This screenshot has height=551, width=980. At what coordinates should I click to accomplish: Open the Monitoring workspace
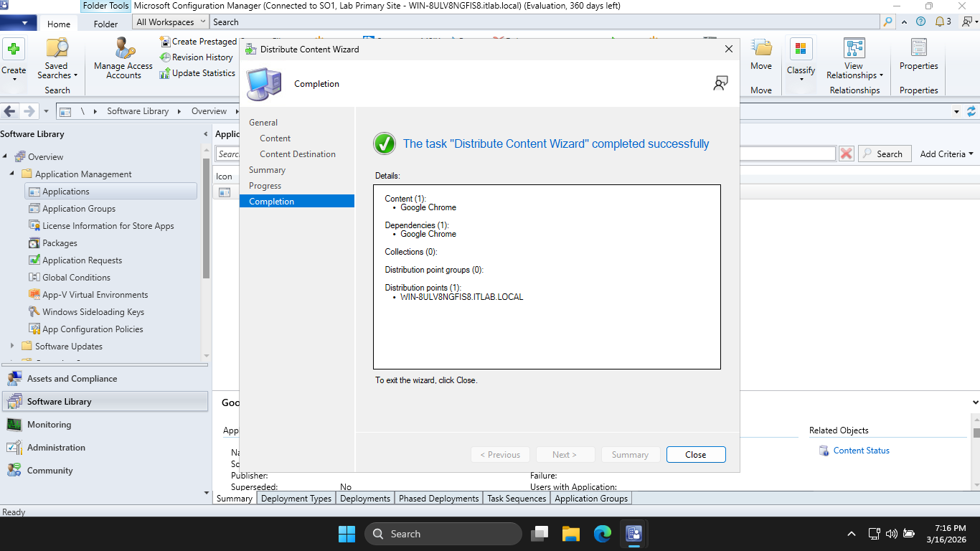(49, 425)
